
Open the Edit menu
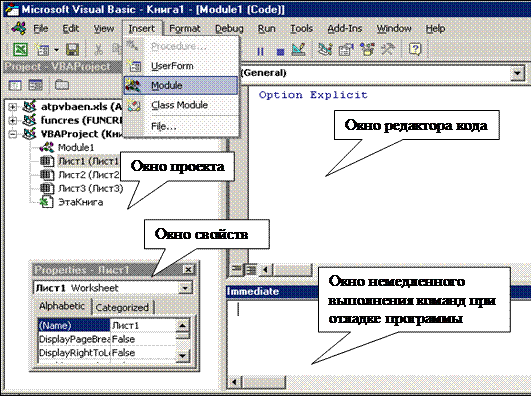click(70, 29)
